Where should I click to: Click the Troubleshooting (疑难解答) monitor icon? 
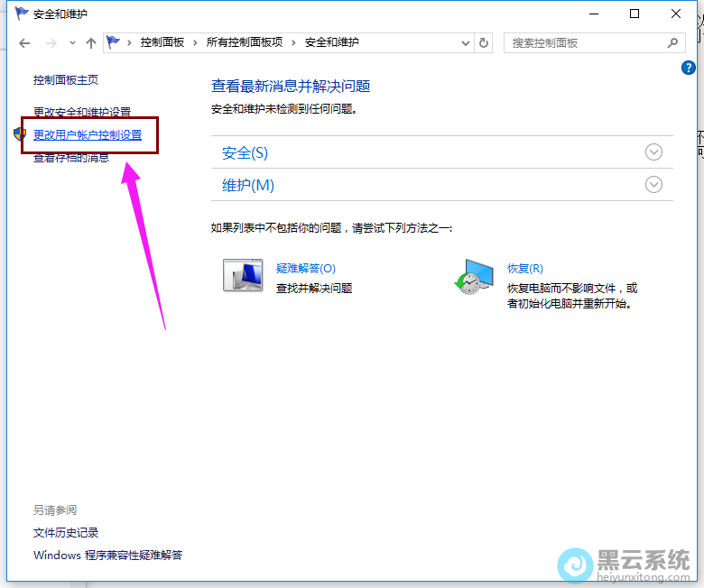[242, 276]
